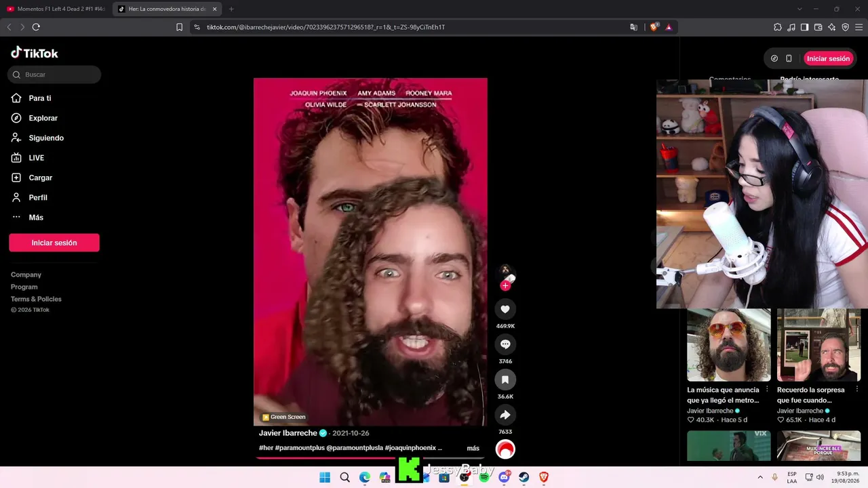
Task: Open the @paramountplusla mention
Action: coord(354,448)
